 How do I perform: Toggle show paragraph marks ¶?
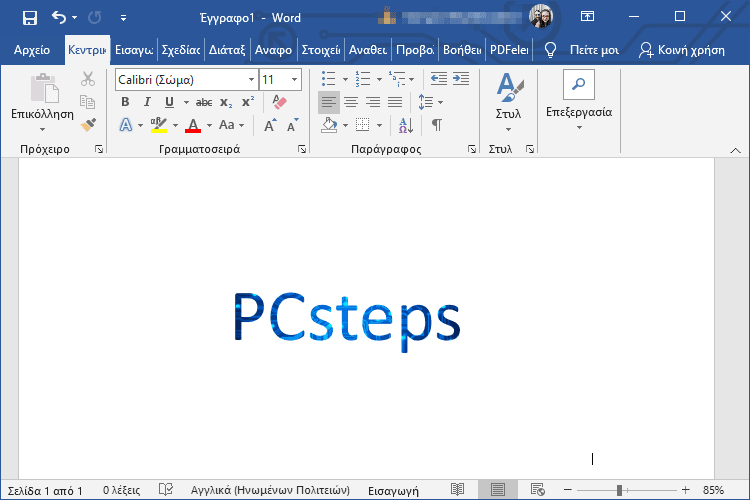pos(437,125)
